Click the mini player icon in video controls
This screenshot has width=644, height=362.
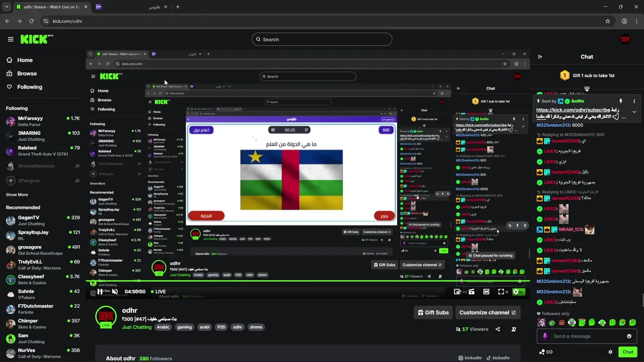[457, 292]
